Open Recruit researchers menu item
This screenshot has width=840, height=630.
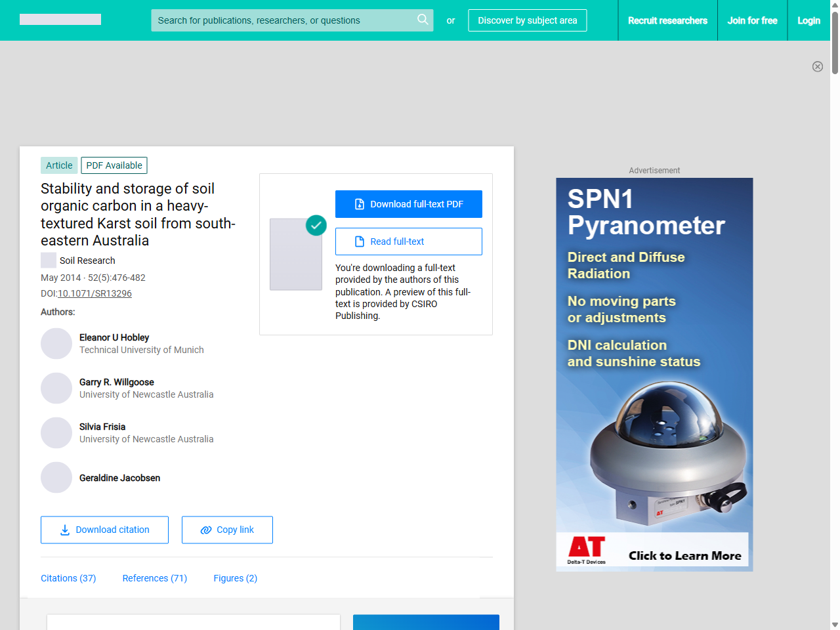(x=667, y=20)
